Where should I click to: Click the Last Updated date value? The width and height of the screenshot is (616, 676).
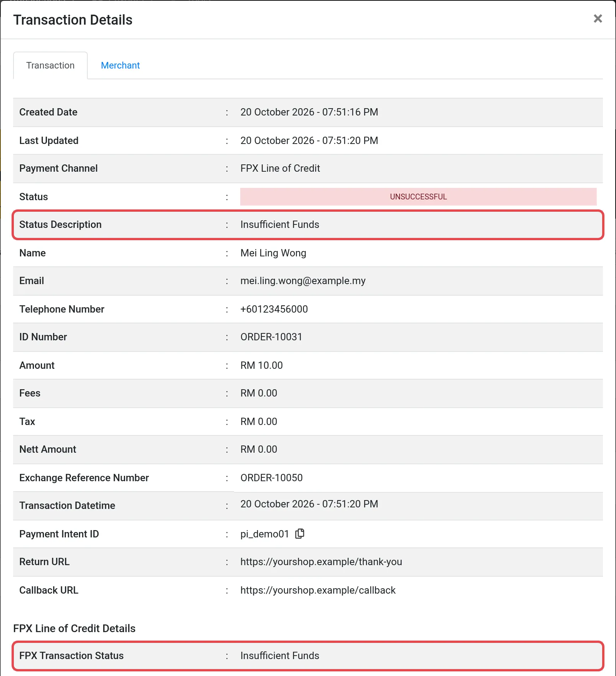pos(309,141)
